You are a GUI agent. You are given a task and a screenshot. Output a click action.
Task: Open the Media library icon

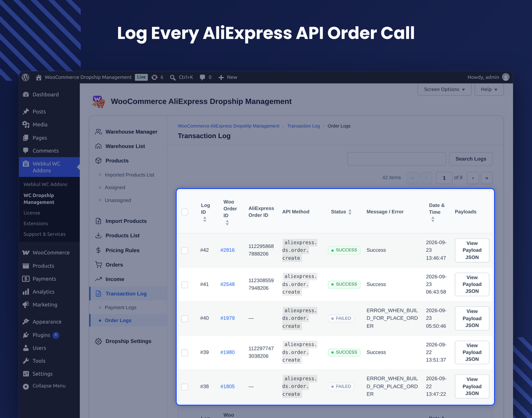pos(26,124)
